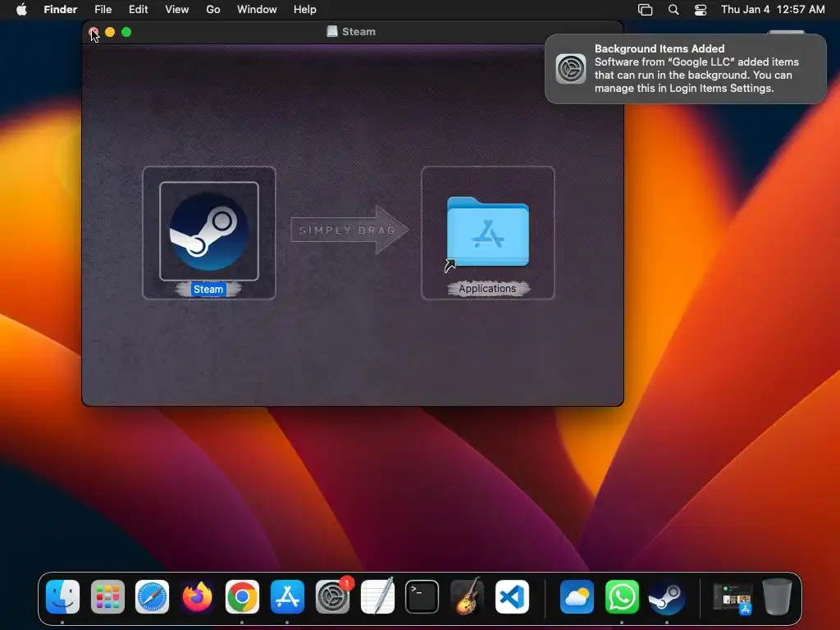Viewport: 840px width, 630px height.
Task: Open Spotlight search magnifier
Action: tap(673, 10)
